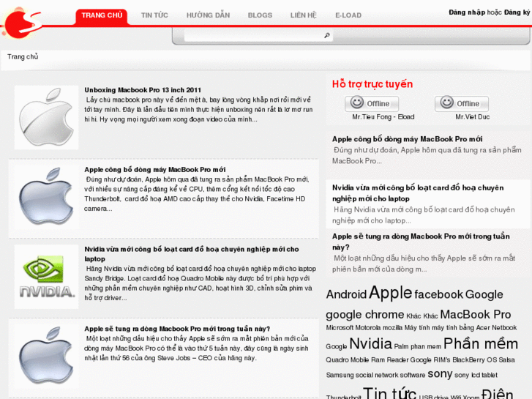Click the Đăng ký link

517,12
